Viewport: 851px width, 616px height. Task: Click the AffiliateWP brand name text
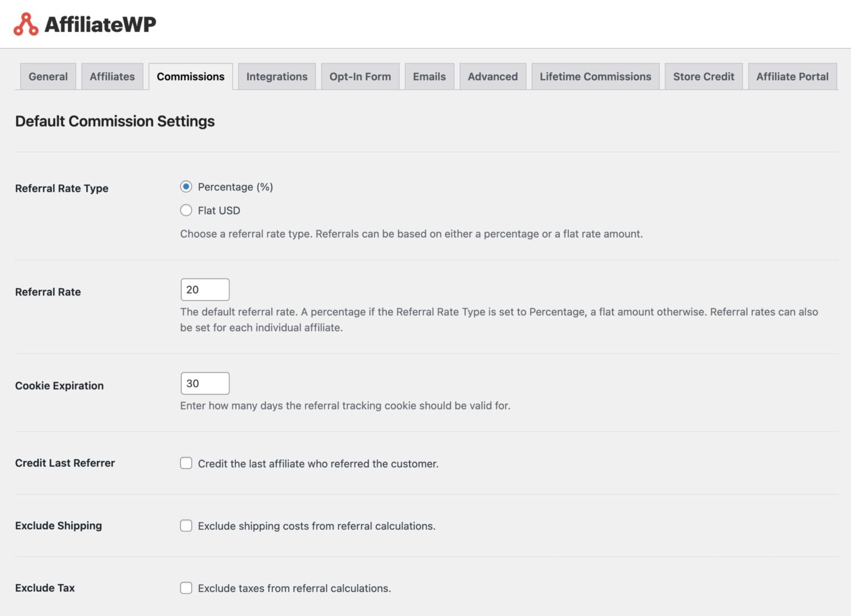pos(100,24)
